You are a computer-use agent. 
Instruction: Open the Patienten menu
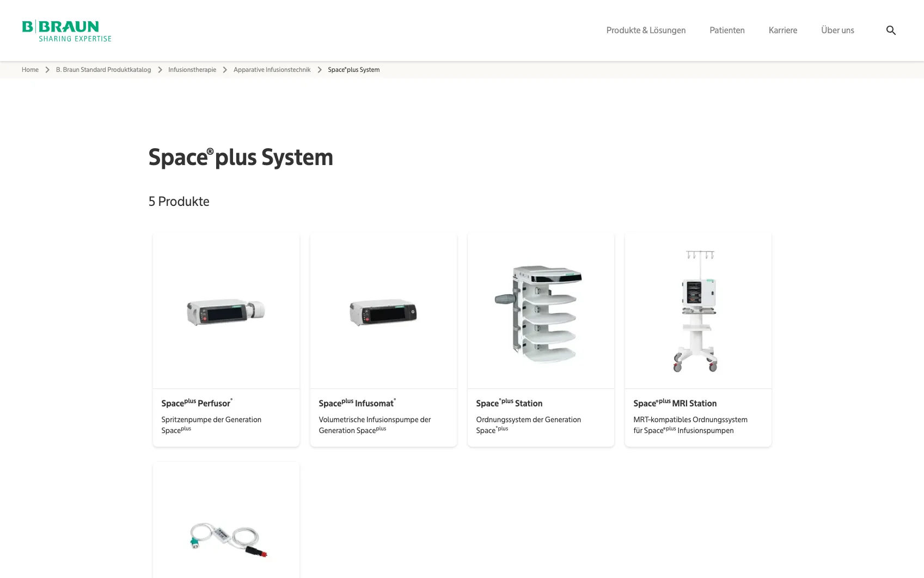click(x=727, y=31)
